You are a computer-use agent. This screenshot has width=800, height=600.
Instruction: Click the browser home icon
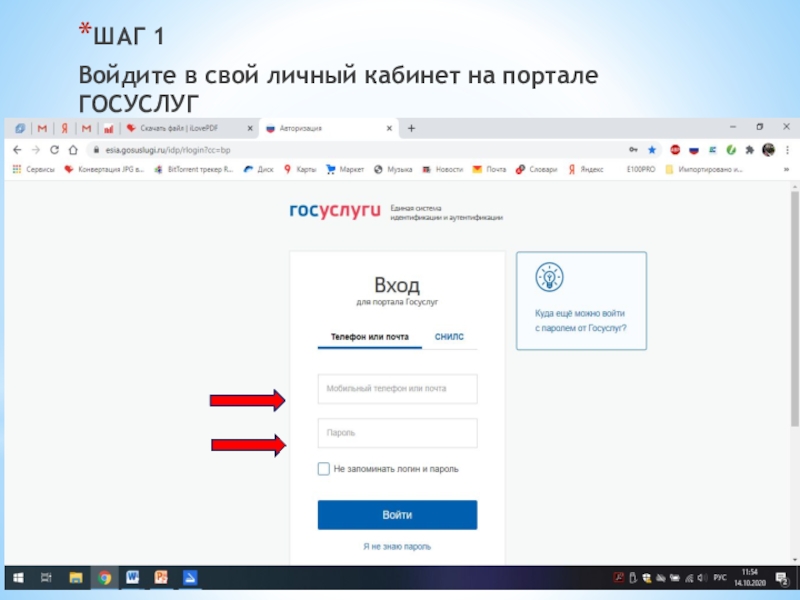click(73, 149)
